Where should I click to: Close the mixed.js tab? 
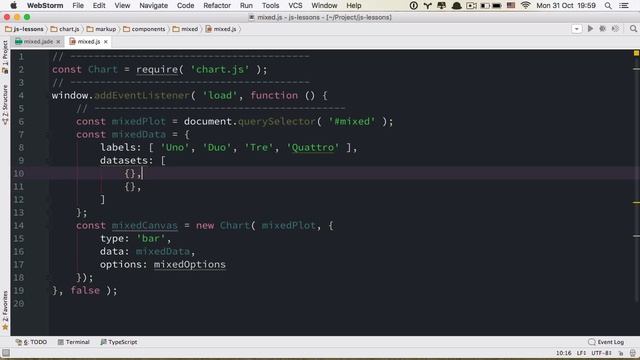(x=106, y=42)
